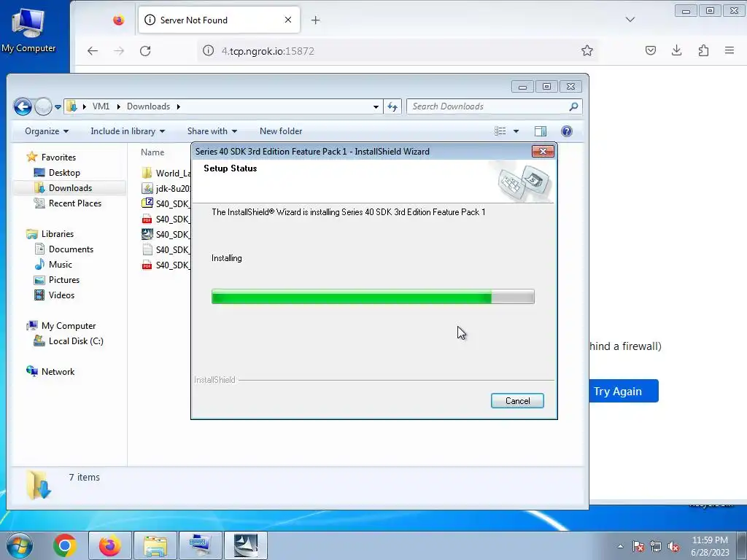
Task: Click Firefox reload button
Action: (x=145, y=50)
